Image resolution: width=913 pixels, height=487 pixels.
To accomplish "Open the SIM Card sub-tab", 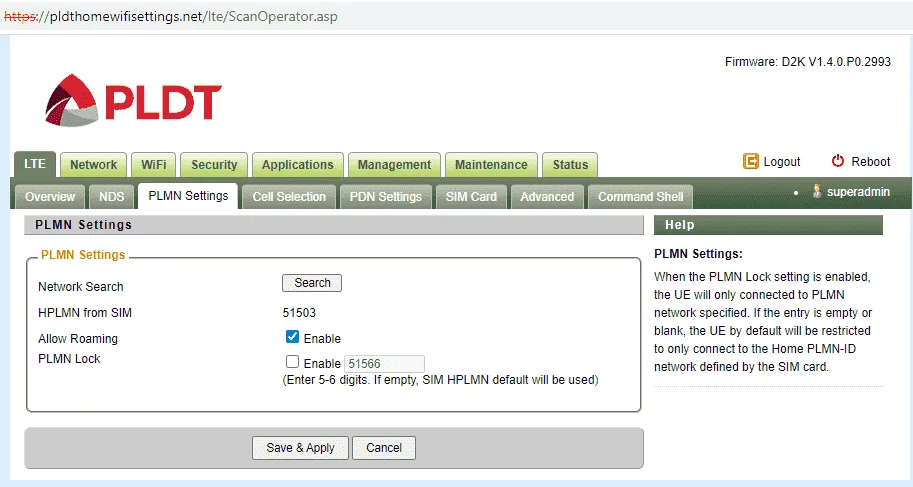I will coord(471,197).
